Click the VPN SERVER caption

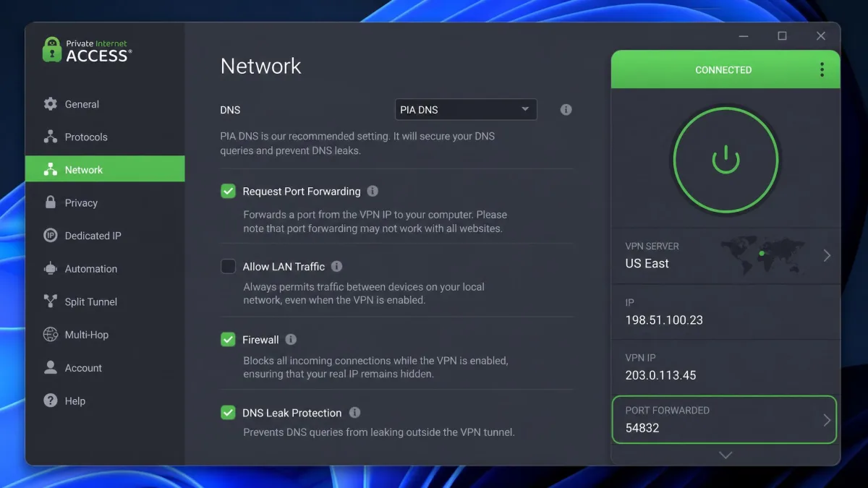pyautogui.click(x=652, y=247)
